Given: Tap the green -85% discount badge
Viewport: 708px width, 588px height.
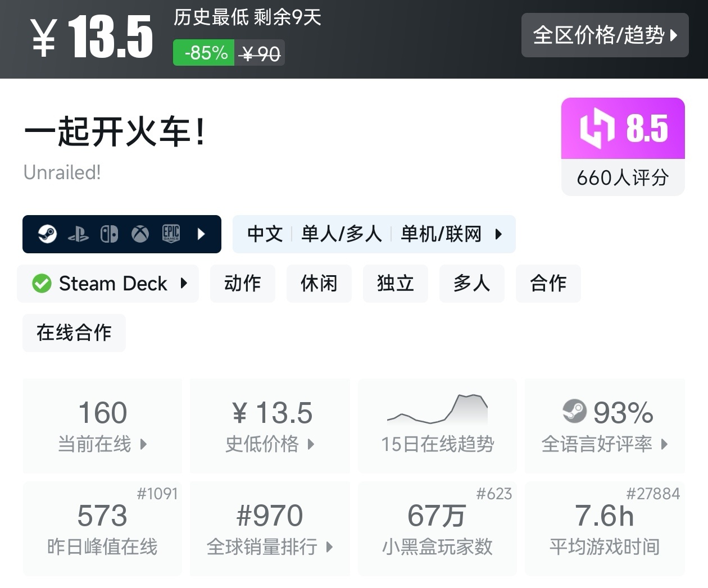Looking at the screenshot, I should click(203, 53).
